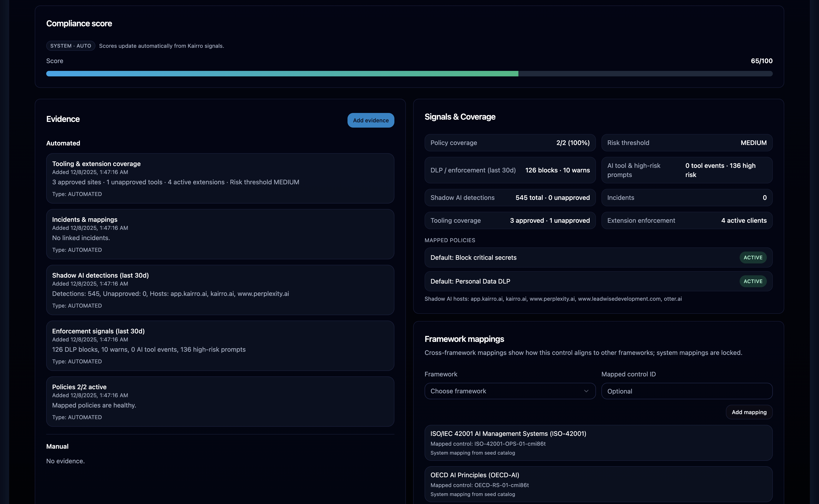Select the Incidents & mappings evidence card
The width and height of the screenshot is (819, 504).
click(x=220, y=234)
